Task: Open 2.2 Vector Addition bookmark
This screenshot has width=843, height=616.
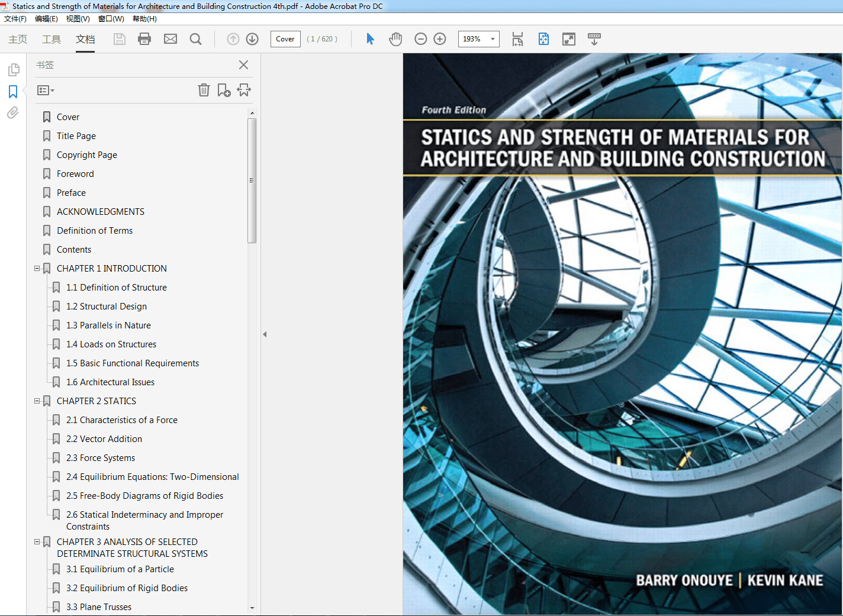Action: point(104,439)
